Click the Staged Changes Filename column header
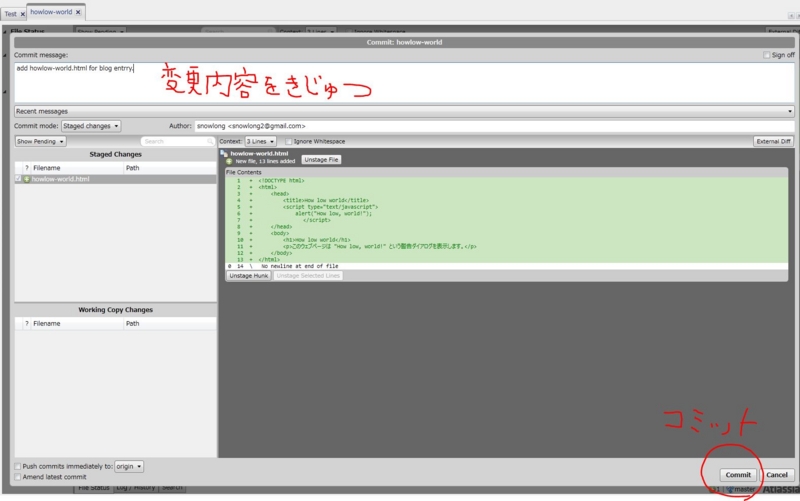This screenshot has height=501, width=800. pos(77,168)
